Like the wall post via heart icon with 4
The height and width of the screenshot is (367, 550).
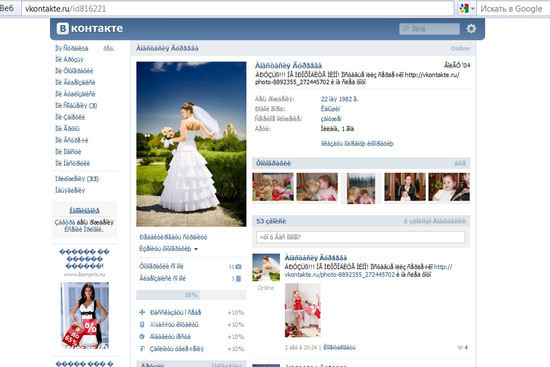[x=460, y=347]
